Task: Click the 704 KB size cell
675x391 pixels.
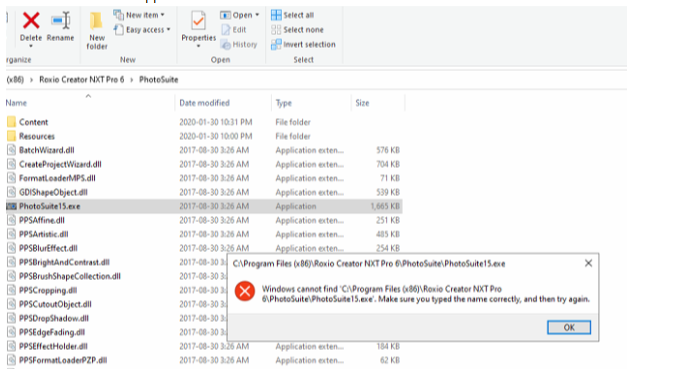Action: (x=388, y=164)
